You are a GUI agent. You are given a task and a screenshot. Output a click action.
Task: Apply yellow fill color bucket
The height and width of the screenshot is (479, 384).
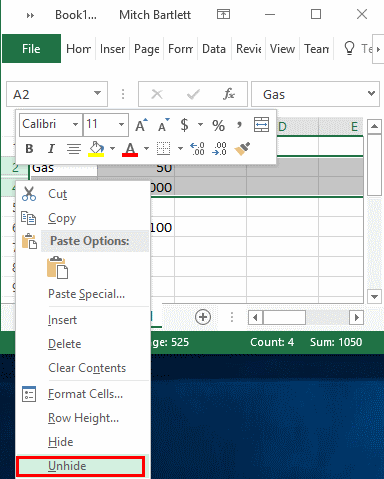pos(96,149)
